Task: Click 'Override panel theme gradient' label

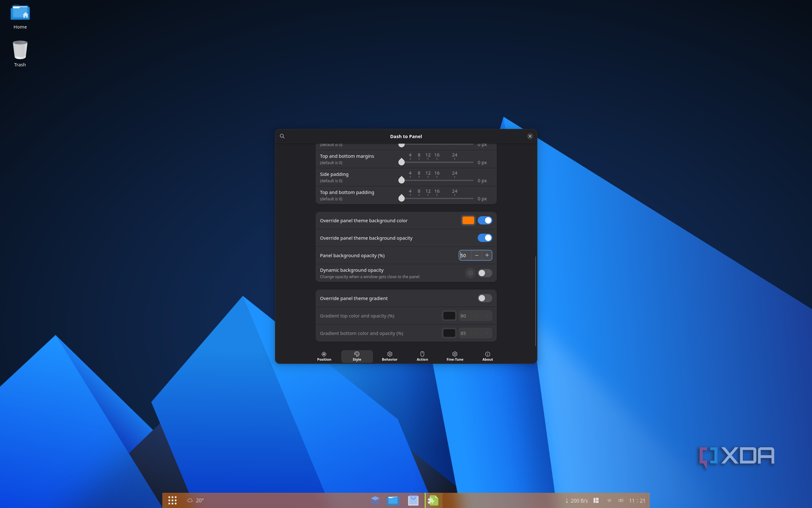Action: (x=354, y=298)
